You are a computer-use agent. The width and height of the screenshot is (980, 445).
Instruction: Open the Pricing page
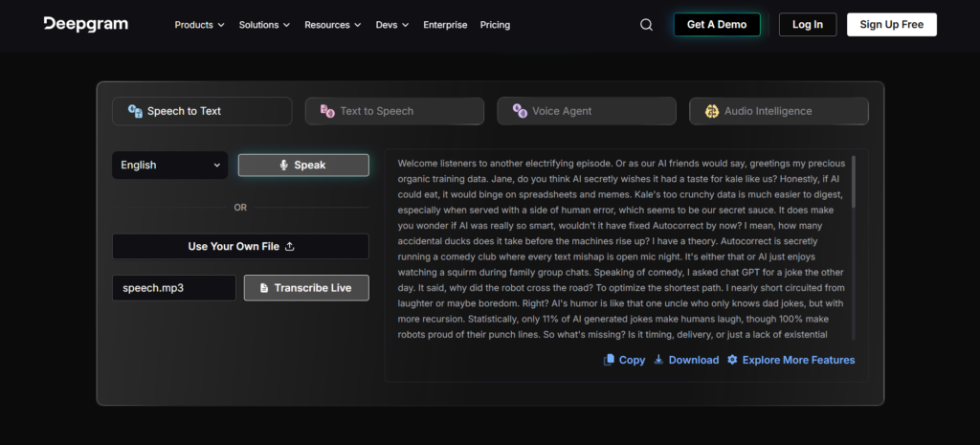click(x=495, y=25)
